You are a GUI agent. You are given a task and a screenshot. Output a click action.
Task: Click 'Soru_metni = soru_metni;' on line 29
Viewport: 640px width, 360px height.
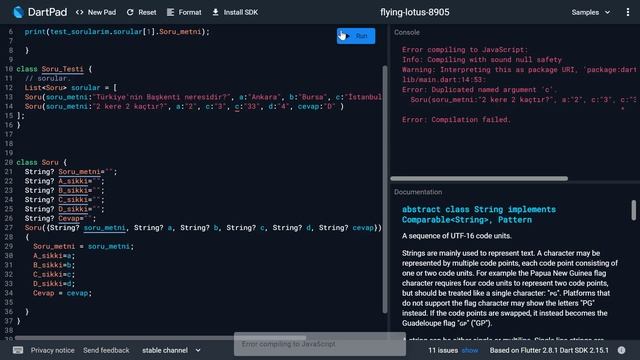83,247
